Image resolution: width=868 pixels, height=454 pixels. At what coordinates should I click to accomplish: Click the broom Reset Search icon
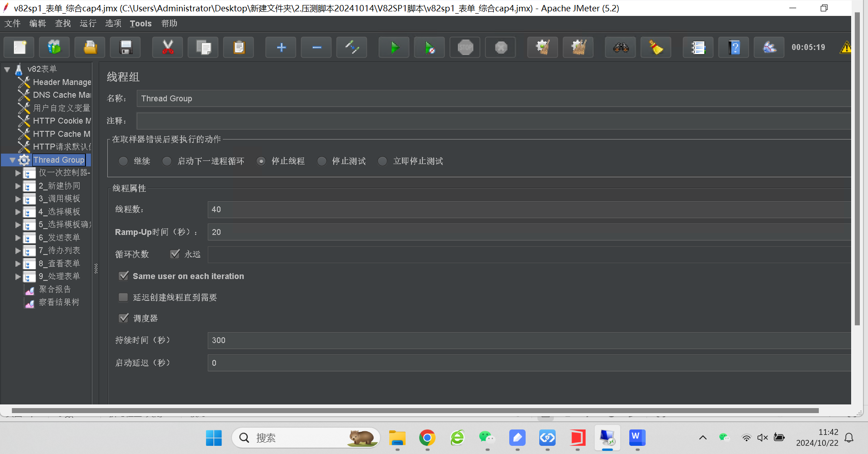(x=656, y=47)
